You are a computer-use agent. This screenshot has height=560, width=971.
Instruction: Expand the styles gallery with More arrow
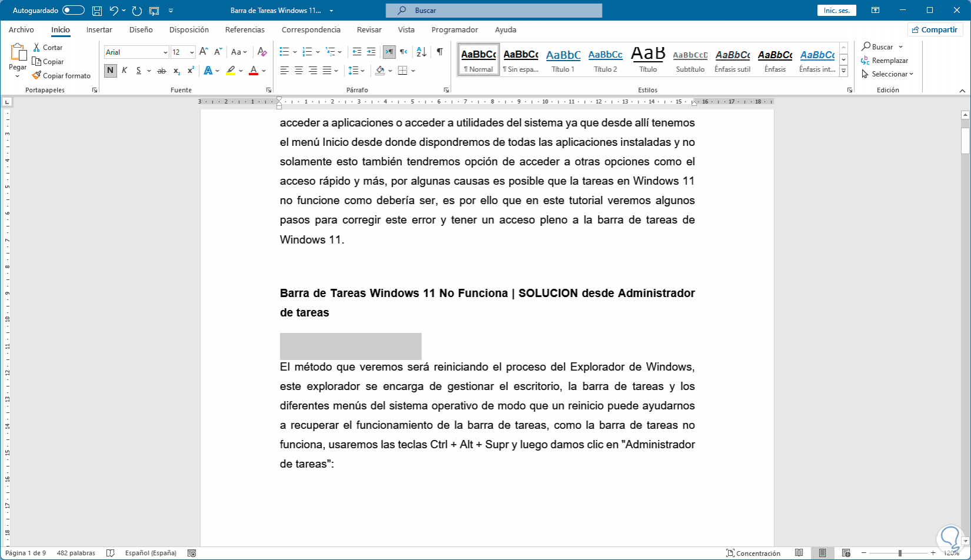843,71
